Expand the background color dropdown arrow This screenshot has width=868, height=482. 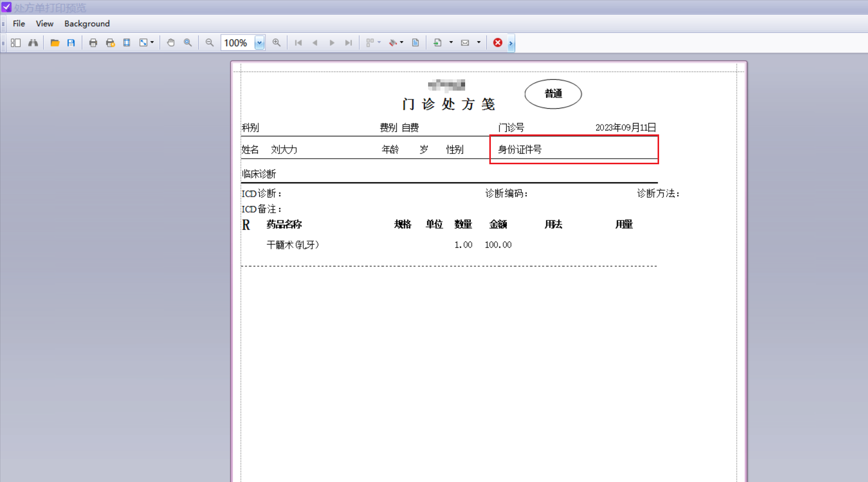click(x=402, y=43)
